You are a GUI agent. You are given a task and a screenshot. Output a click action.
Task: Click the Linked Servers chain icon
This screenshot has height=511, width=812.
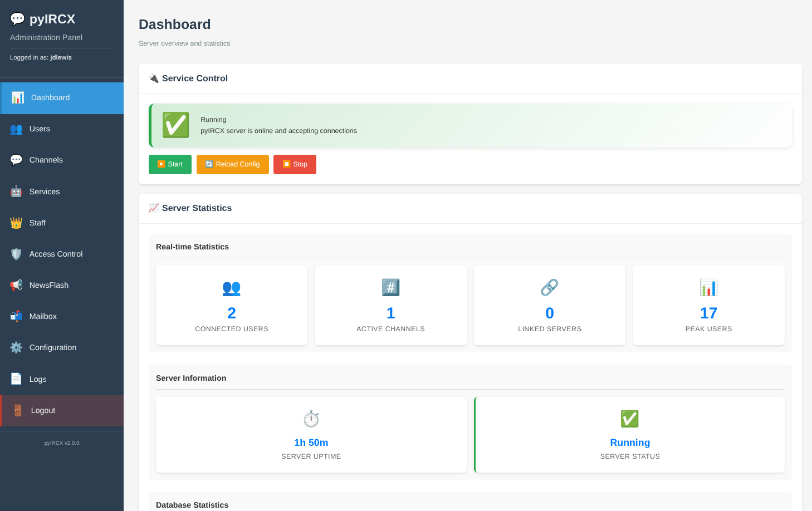tap(549, 287)
